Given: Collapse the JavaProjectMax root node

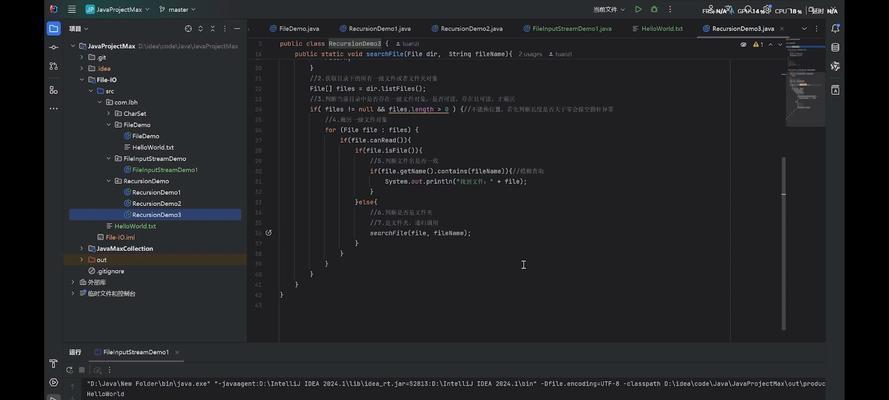Looking at the screenshot, I should [73, 46].
